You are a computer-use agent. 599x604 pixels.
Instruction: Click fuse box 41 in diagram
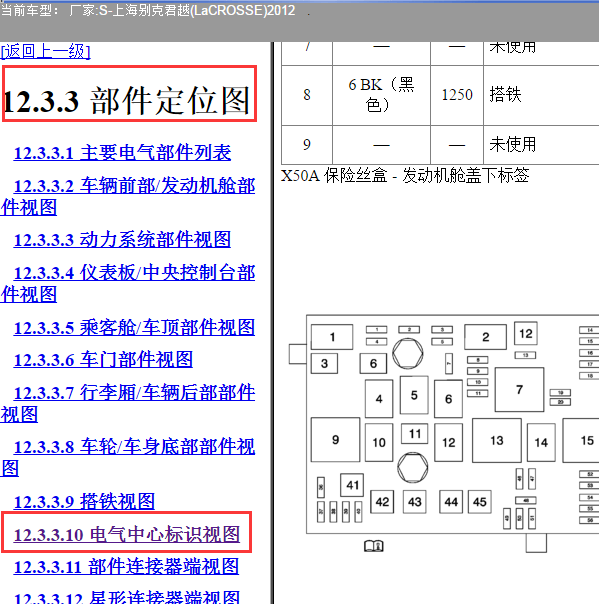coord(352,485)
